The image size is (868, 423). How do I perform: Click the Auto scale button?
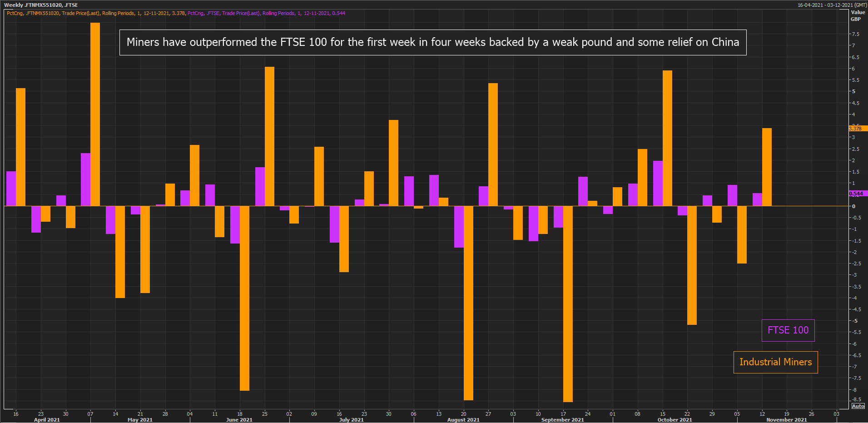click(x=858, y=406)
